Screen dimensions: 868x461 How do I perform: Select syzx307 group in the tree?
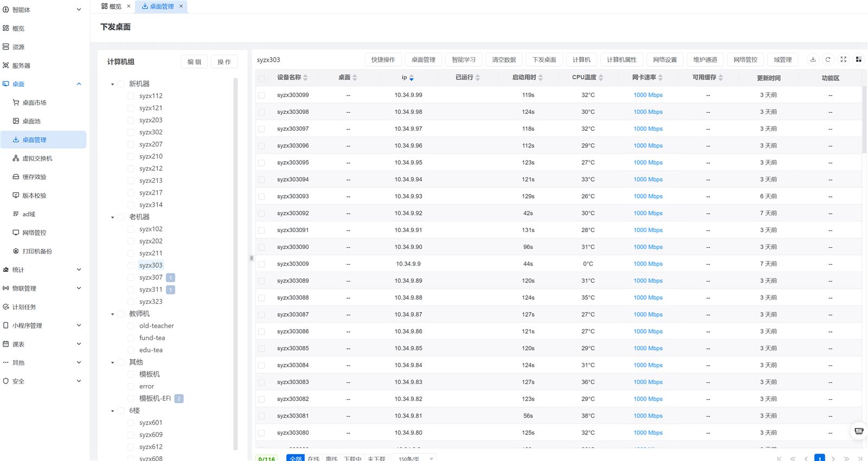click(x=151, y=278)
